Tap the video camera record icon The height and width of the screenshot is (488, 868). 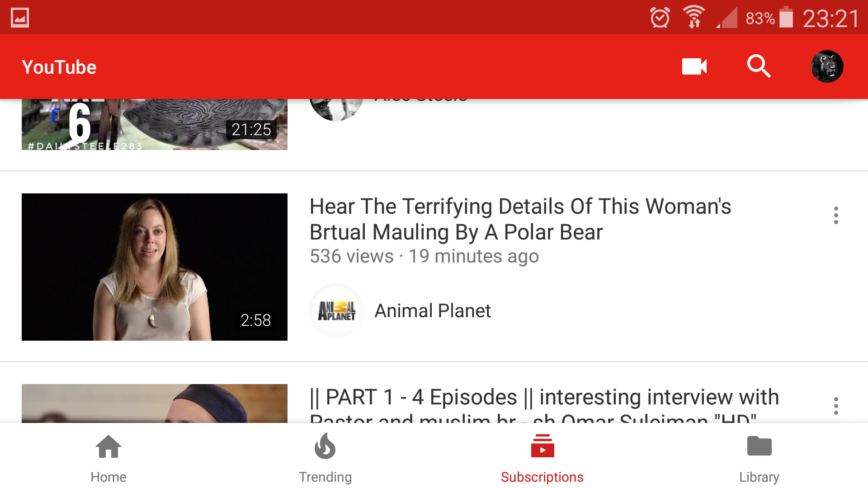694,66
